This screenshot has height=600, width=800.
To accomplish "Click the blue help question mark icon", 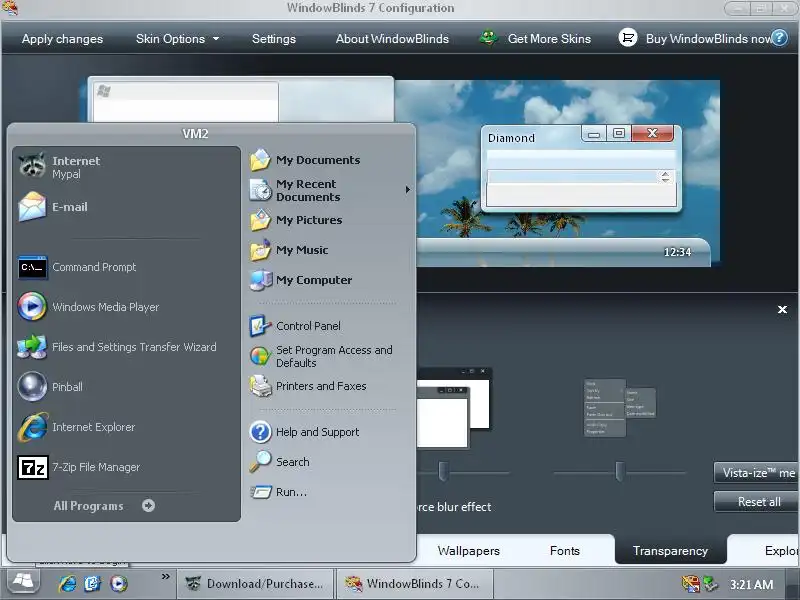I will tap(779, 38).
